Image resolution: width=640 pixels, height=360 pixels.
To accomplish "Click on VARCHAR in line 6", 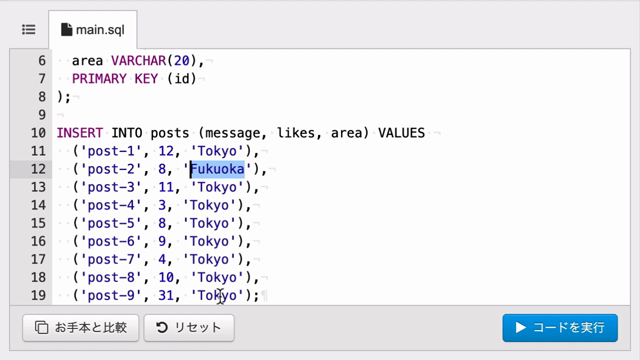I will (139, 61).
